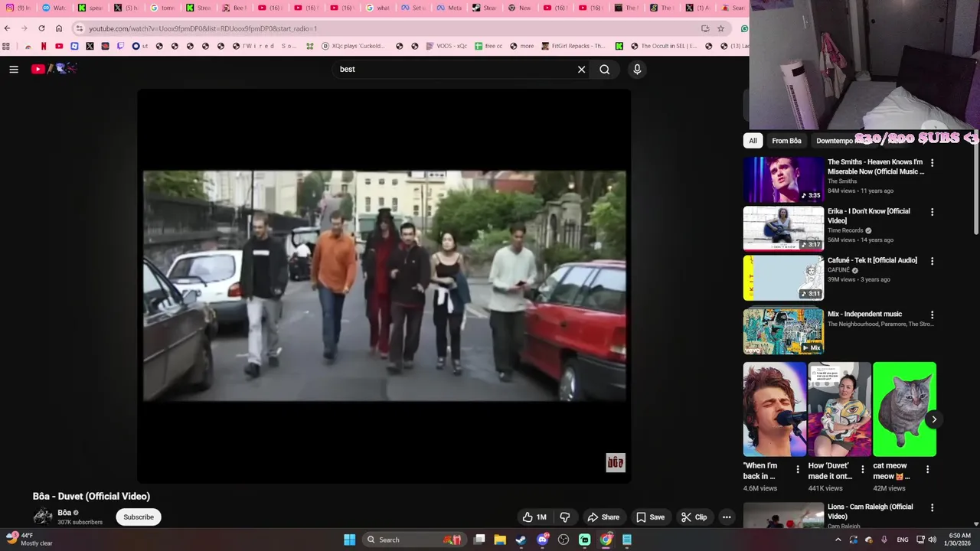980x551 pixels.
Task: Like the video with 1M likes
Action: [x=535, y=517]
